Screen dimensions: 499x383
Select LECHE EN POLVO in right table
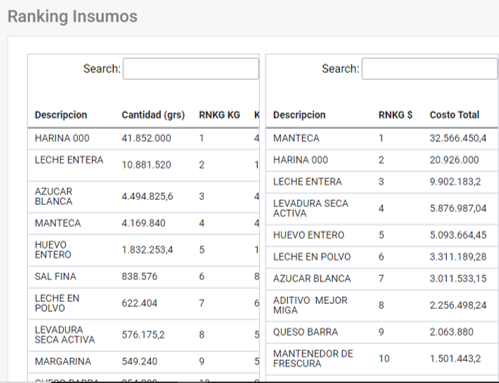(312, 257)
